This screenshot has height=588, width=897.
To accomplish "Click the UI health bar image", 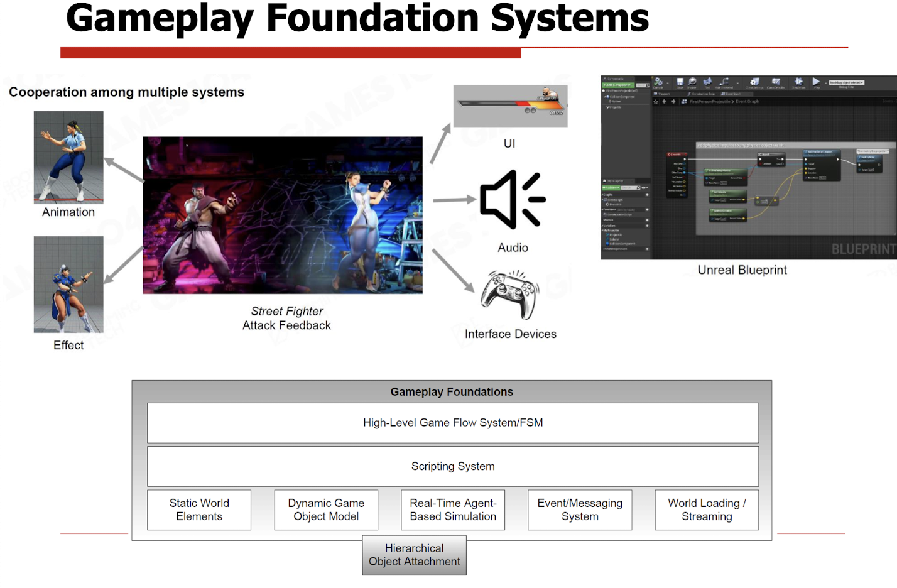I will [x=511, y=106].
